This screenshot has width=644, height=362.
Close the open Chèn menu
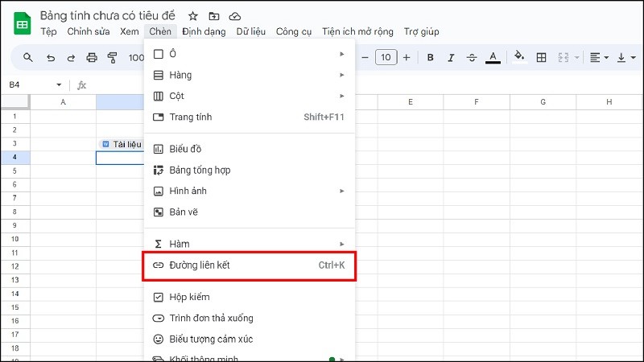click(160, 31)
